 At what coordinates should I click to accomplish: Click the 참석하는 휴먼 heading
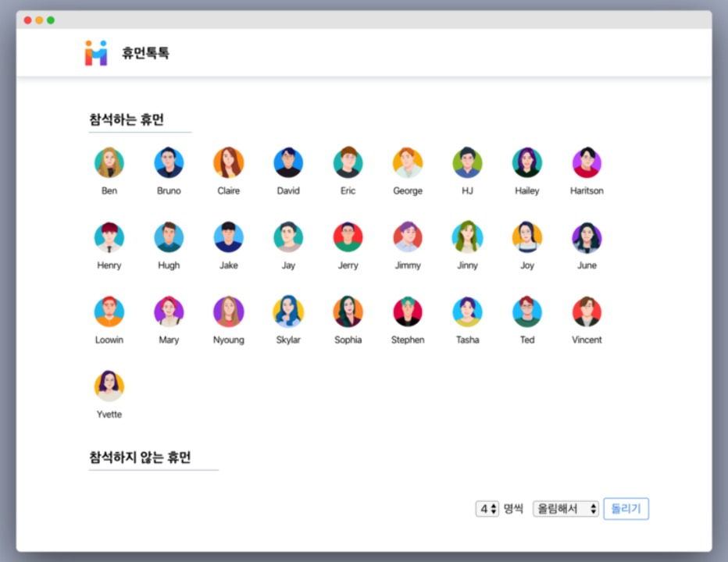(x=127, y=119)
